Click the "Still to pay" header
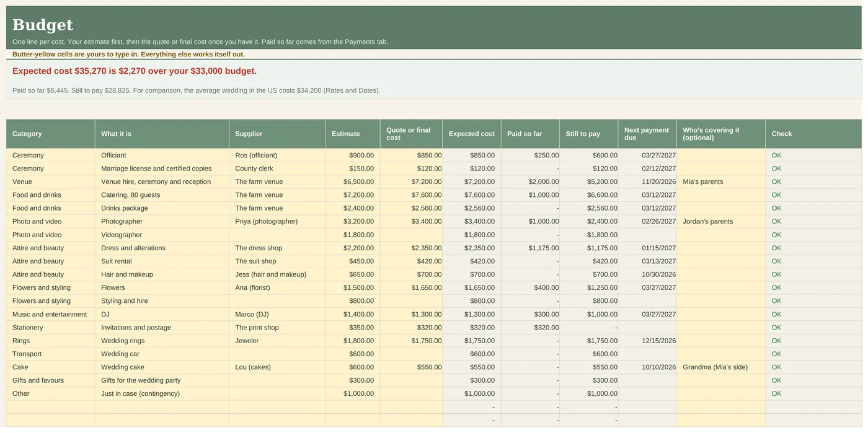 point(589,134)
